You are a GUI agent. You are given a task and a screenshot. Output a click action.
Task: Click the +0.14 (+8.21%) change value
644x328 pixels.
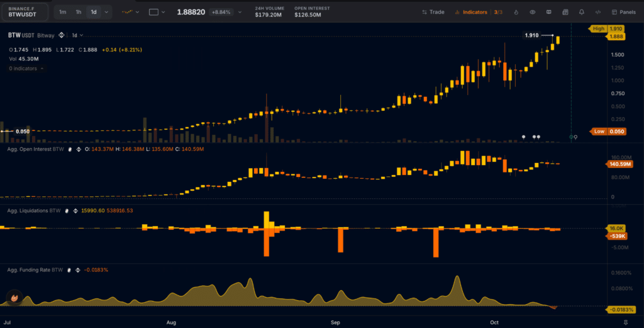click(x=122, y=50)
